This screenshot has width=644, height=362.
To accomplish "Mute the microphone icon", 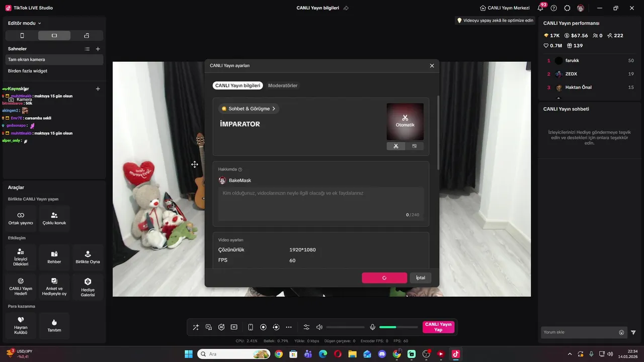I will (372, 327).
